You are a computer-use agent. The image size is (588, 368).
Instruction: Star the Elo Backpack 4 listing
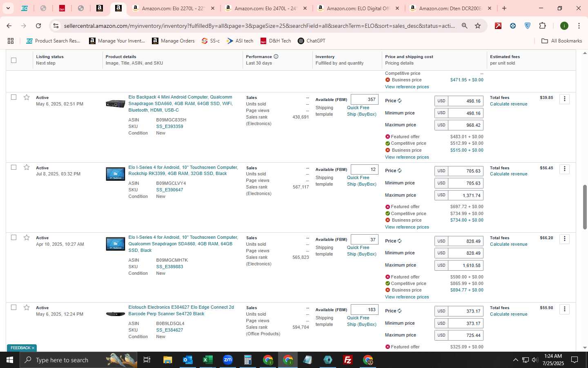(x=27, y=97)
